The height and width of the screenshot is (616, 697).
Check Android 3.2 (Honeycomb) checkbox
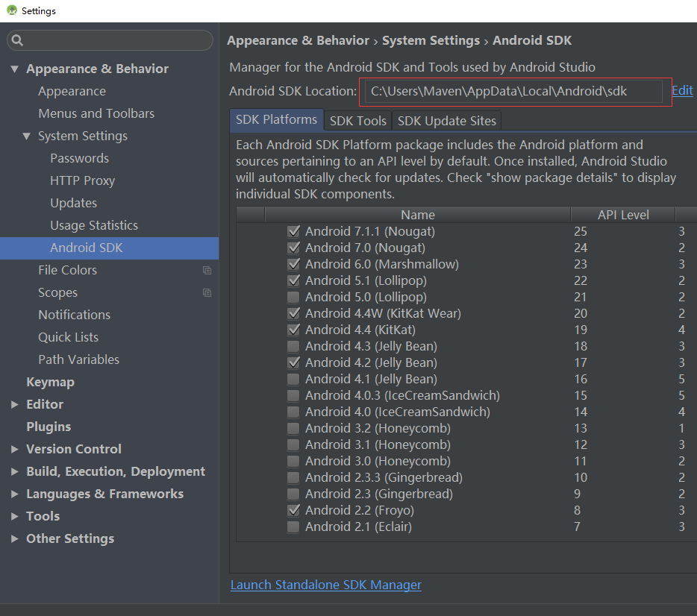pos(293,429)
